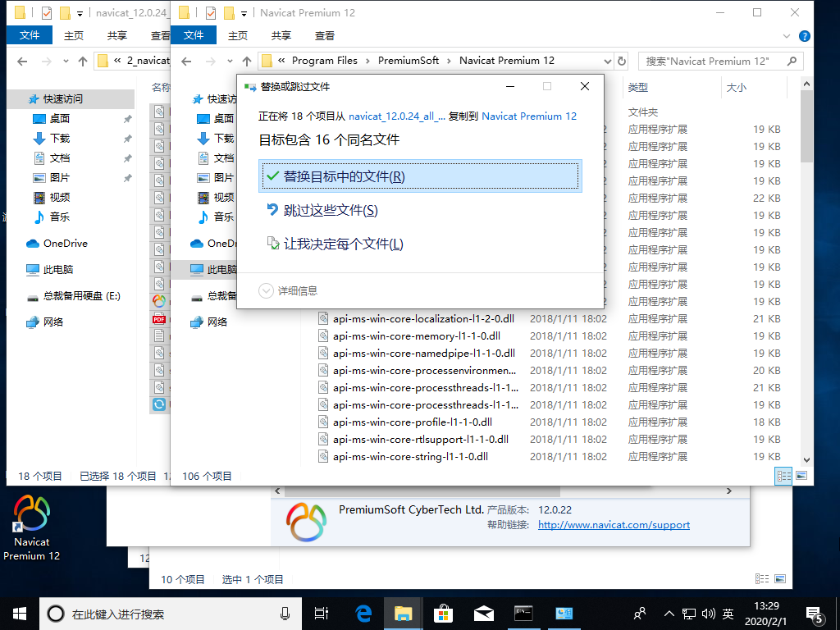The image size is (840, 630).
Task: Open Control Panel taskbar icon
Action: 564,614
